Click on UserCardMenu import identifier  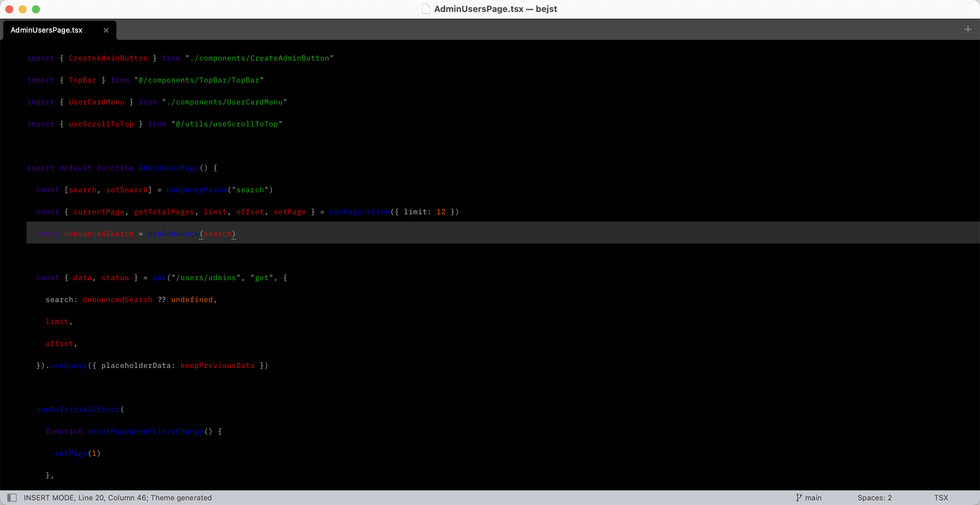point(96,102)
